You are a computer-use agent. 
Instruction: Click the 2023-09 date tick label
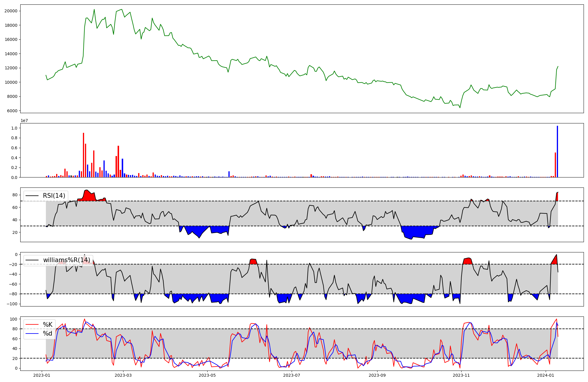[377, 375]
